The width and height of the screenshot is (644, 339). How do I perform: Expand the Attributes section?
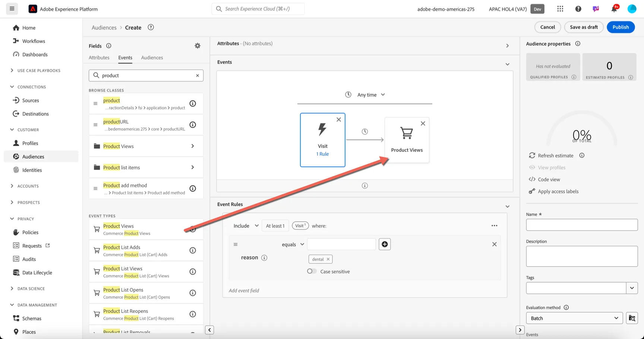pyautogui.click(x=507, y=46)
